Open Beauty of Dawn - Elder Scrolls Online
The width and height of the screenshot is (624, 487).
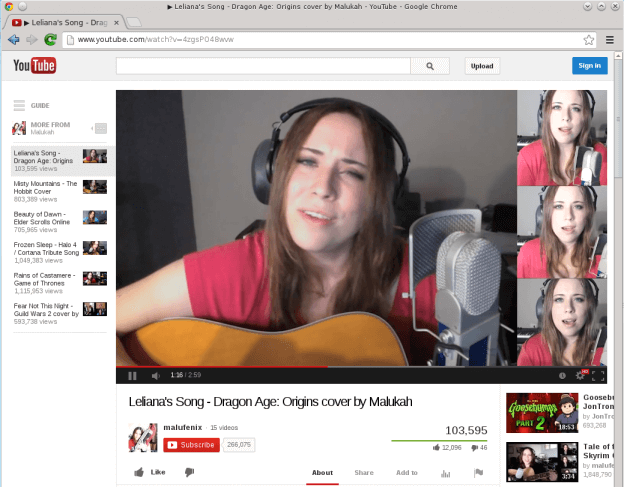[x=60, y=222]
